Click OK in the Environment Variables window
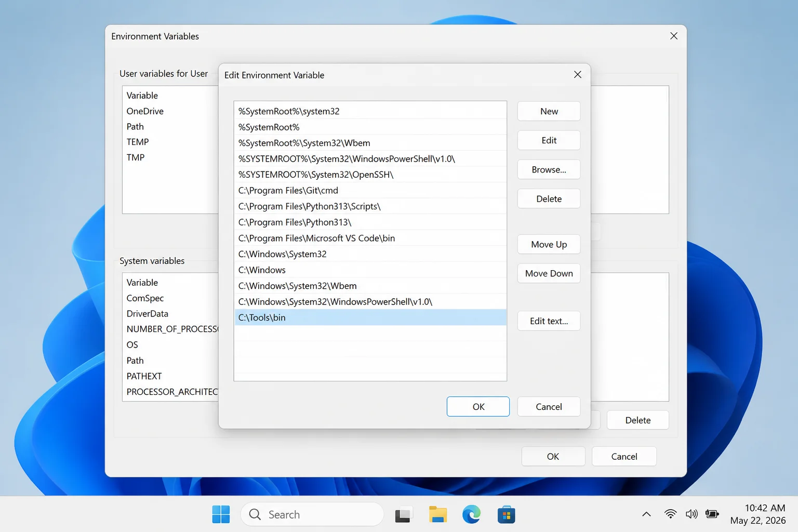The image size is (798, 532). tap(553, 457)
